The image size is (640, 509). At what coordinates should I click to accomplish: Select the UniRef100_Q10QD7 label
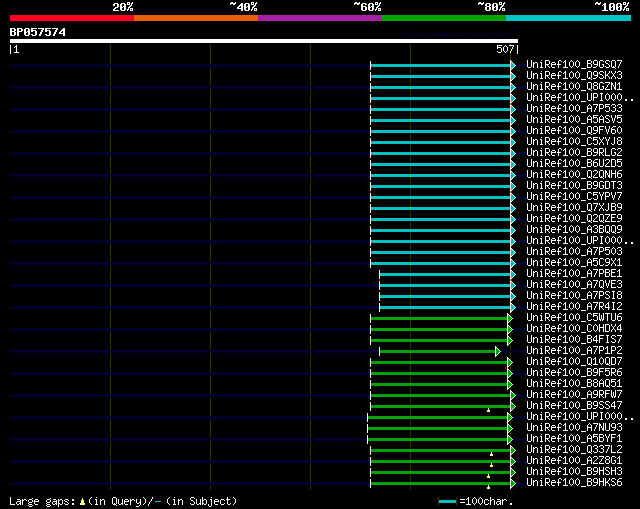[574, 362]
